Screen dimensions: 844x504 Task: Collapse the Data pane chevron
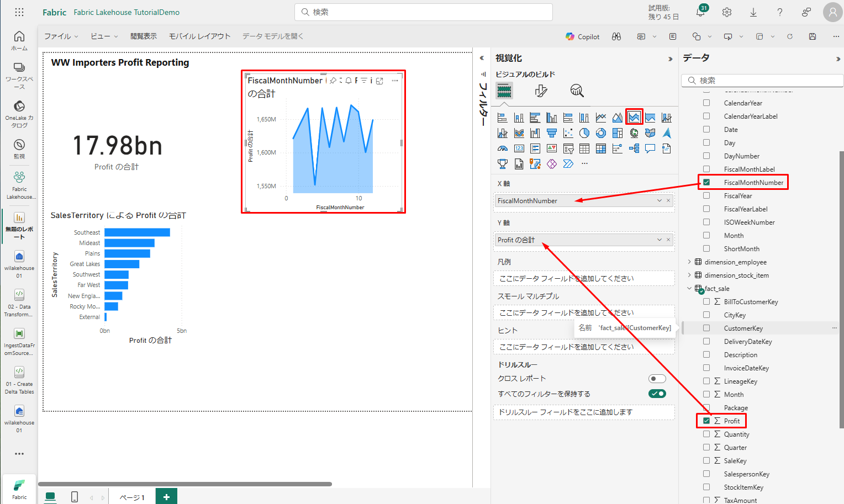838,59
